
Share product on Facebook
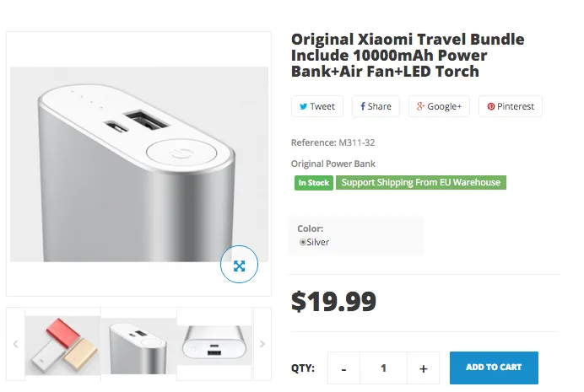click(x=376, y=106)
